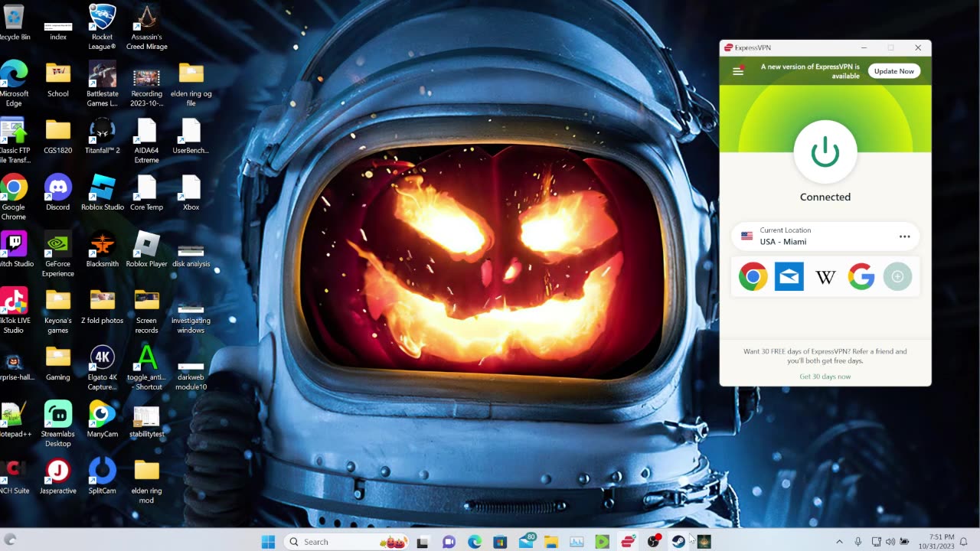
Task: Select the Blacksmith desktop icon
Action: point(102,249)
